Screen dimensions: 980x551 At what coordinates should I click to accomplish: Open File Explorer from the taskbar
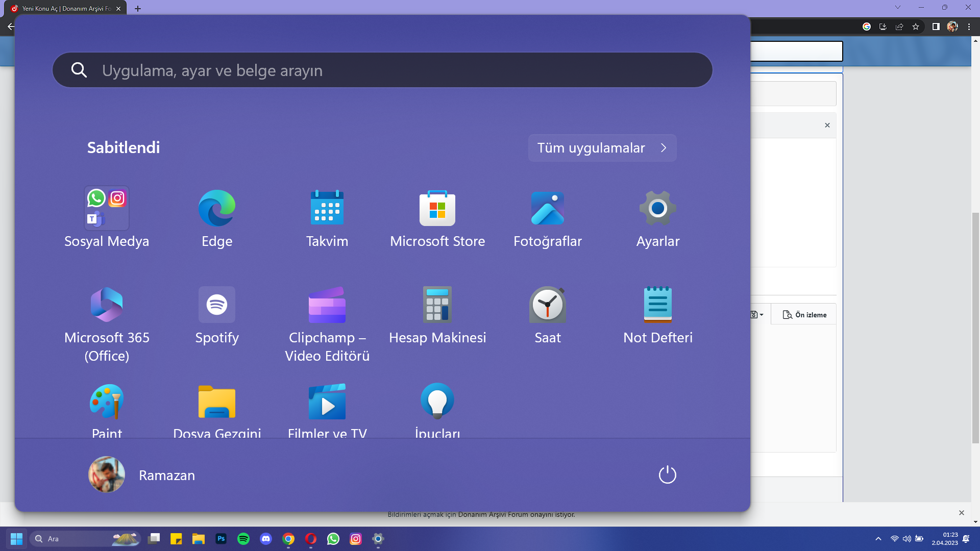[199, 539]
